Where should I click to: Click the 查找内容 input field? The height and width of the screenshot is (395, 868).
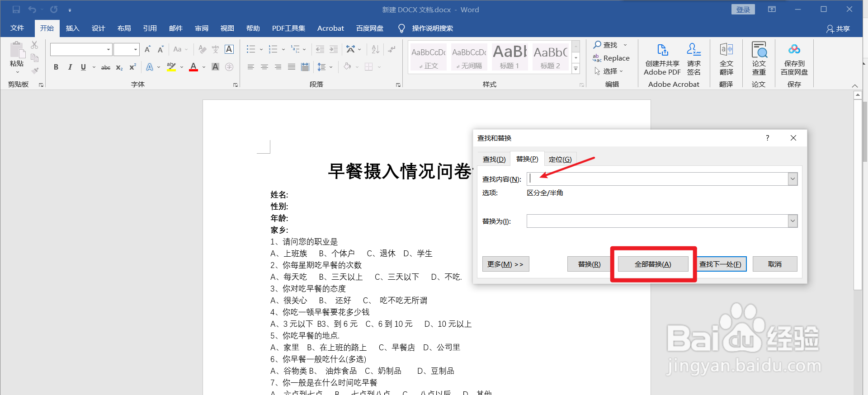click(x=657, y=179)
